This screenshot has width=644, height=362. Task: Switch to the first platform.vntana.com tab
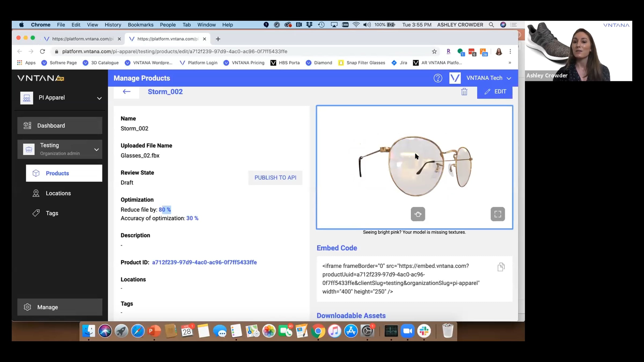point(82,39)
